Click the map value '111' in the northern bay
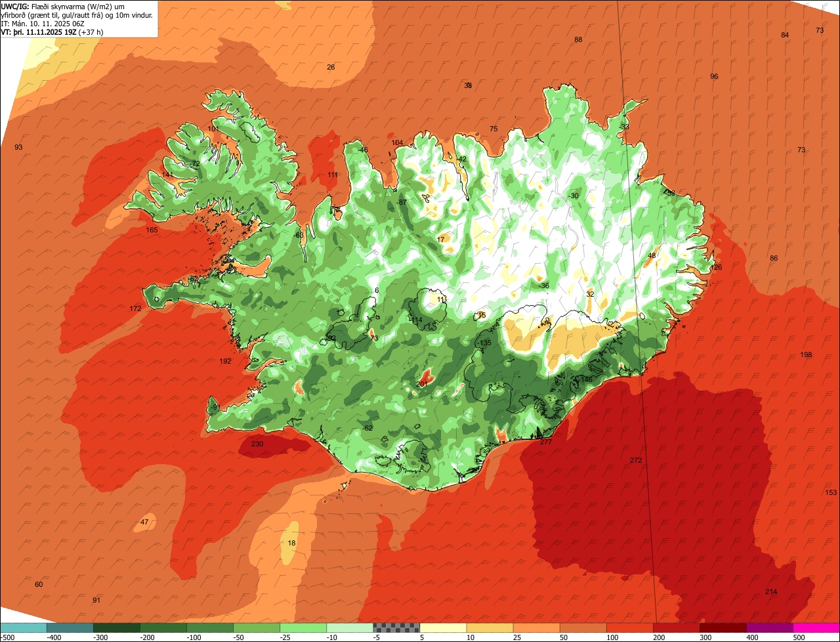 click(x=333, y=175)
